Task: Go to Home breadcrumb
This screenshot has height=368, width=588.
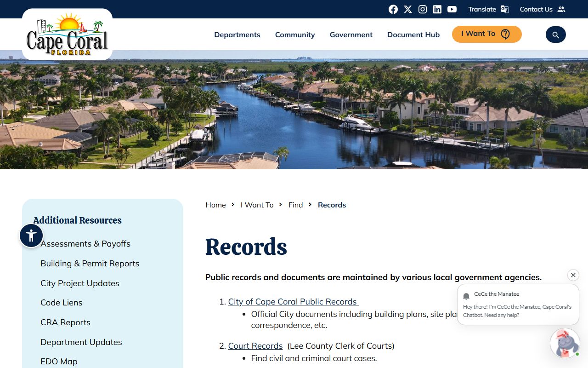Action: pyautogui.click(x=215, y=205)
